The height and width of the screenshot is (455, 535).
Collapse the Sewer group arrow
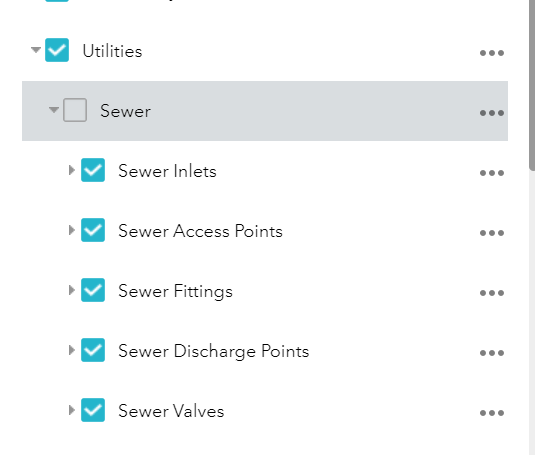click(54, 110)
